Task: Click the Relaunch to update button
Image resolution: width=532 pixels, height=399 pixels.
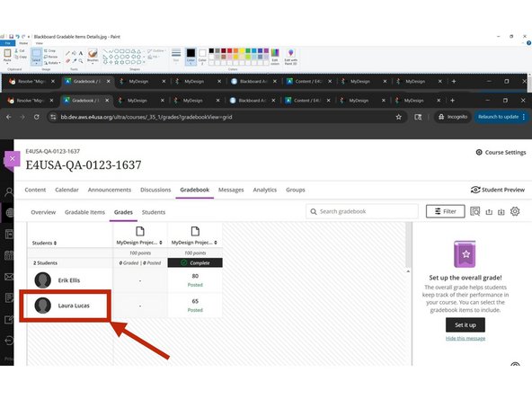Action: pos(501,117)
